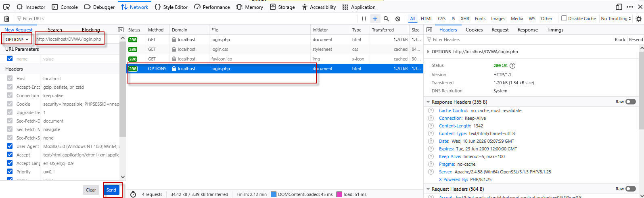Open the Memory tab
The width and height of the screenshot is (644, 198).
(x=250, y=7)
